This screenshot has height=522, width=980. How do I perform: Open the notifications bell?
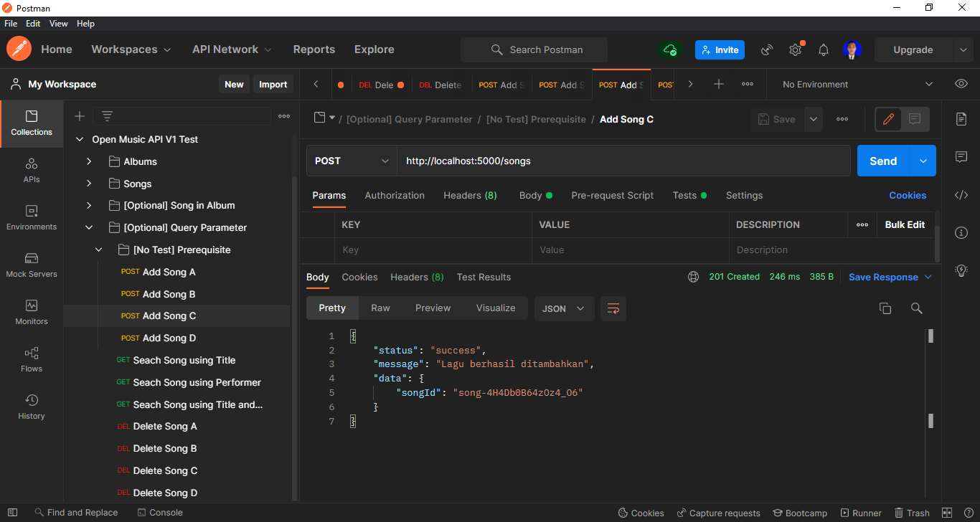824,49
